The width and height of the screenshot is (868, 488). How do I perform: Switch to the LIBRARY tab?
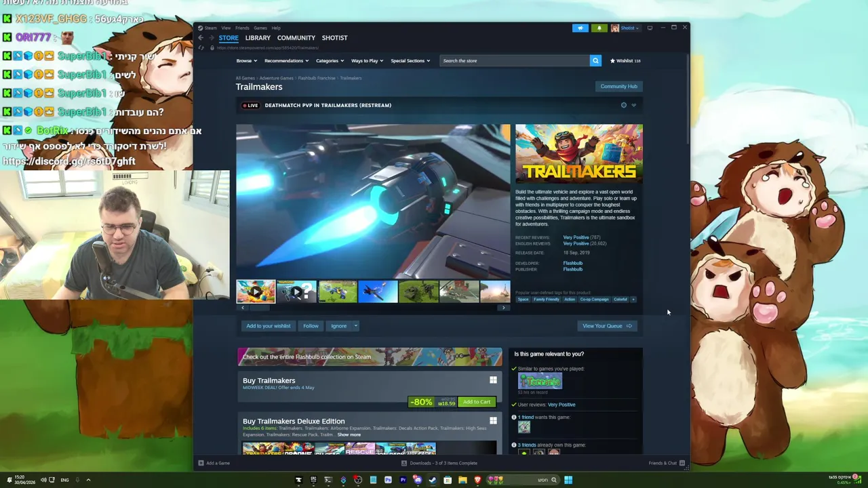click(x=258, y=38)
